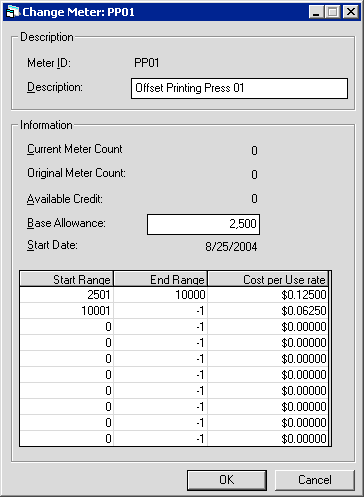
Task: Click the Start Range cell in third row
Action: coord(67,327)
